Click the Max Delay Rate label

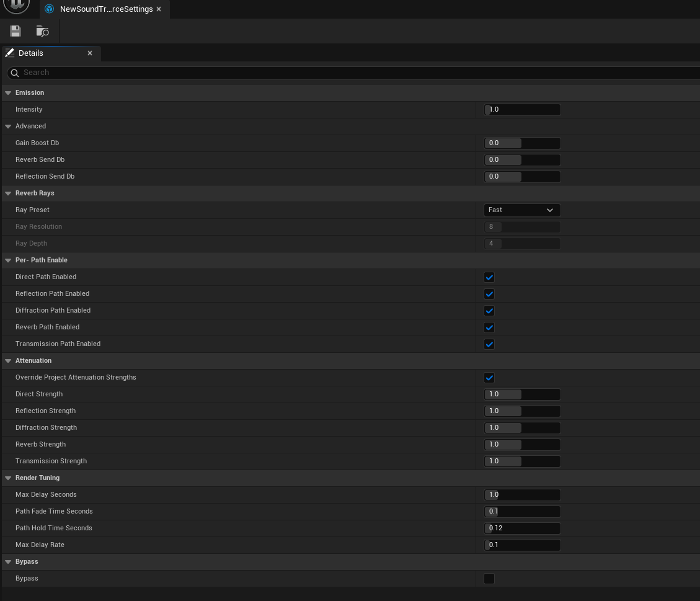[40, 545]
